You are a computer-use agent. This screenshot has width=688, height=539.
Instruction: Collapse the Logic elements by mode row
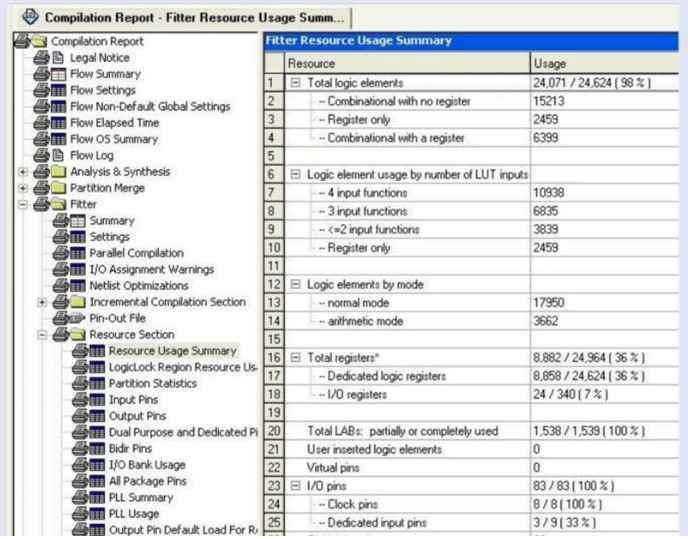(296, 284)
